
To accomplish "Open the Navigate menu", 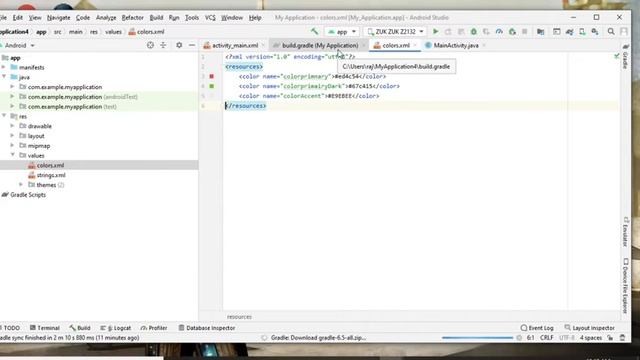I will point(58,18).
